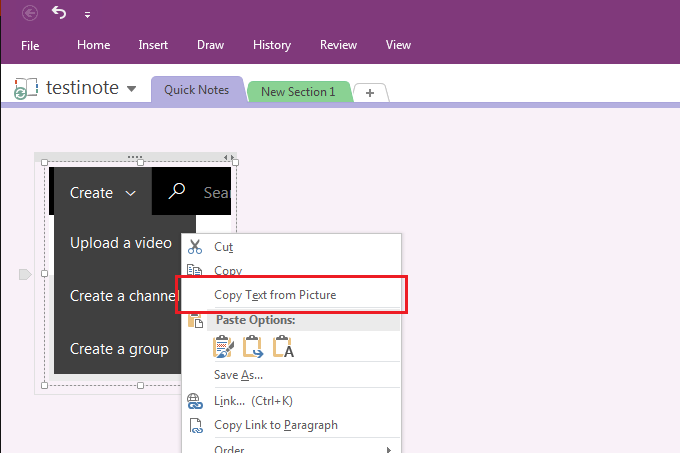Image resolution: width=680 pixels, height=453 pixels.
Task: Open the History ribbon tab
Action: point(272,45)
